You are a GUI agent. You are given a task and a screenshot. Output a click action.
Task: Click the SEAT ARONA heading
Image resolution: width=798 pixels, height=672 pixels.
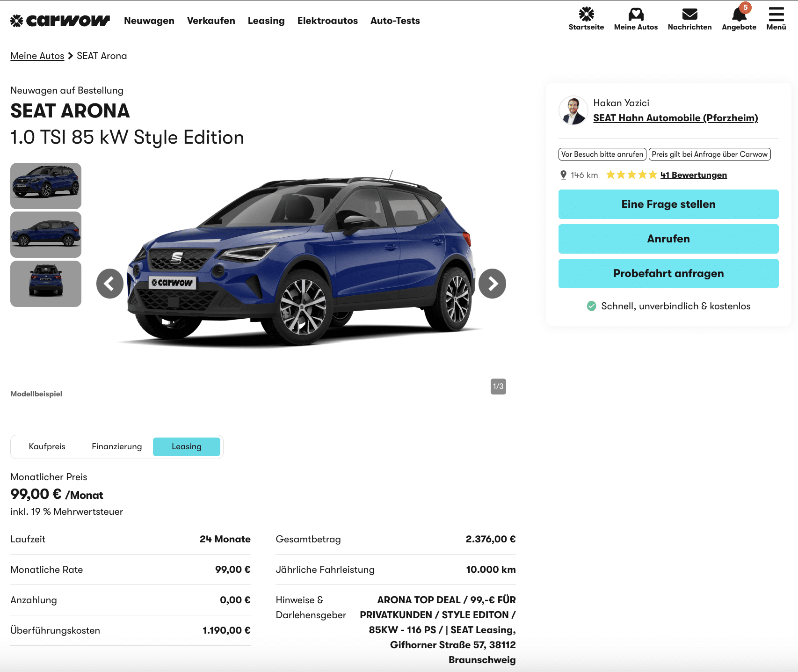click(70, 111)
